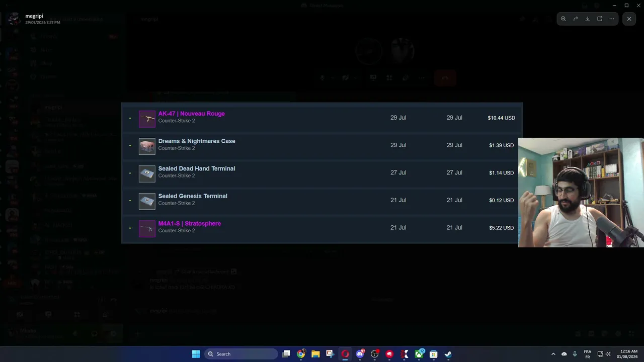Click the $1.14 USD price
Image resolution: width=644 pixels, height=362 pixels.
[502, 173]
